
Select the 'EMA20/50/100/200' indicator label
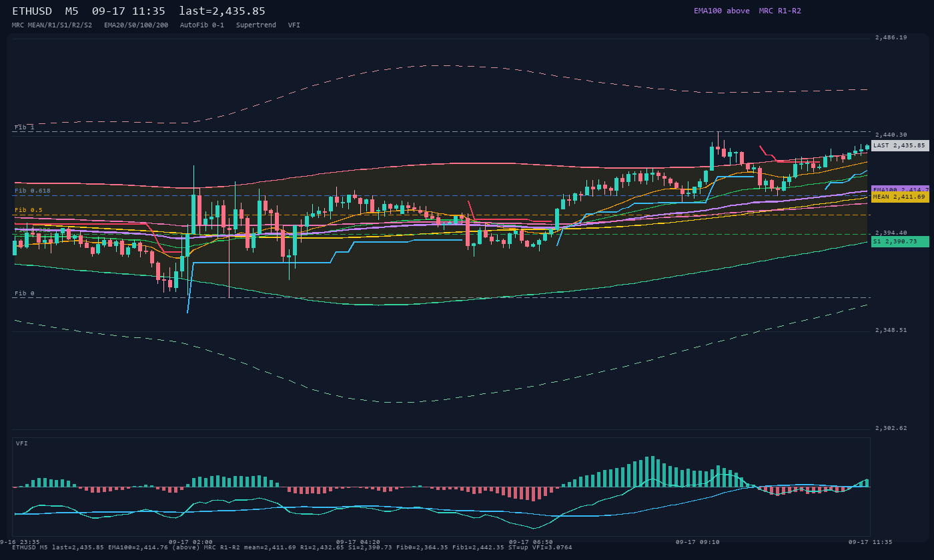[136, 25]
